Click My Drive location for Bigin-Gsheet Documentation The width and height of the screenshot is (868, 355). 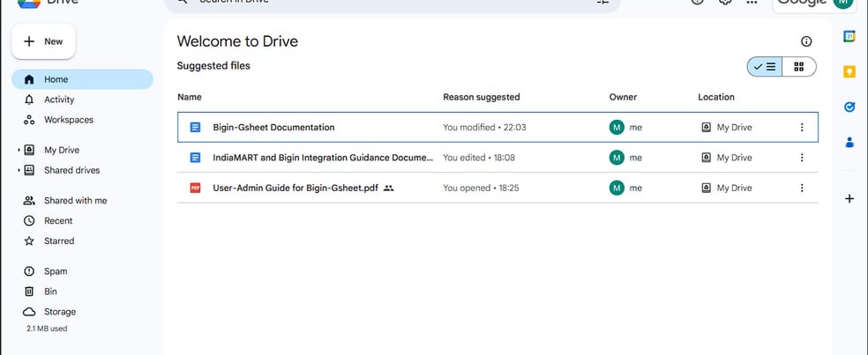coord(727,127)
